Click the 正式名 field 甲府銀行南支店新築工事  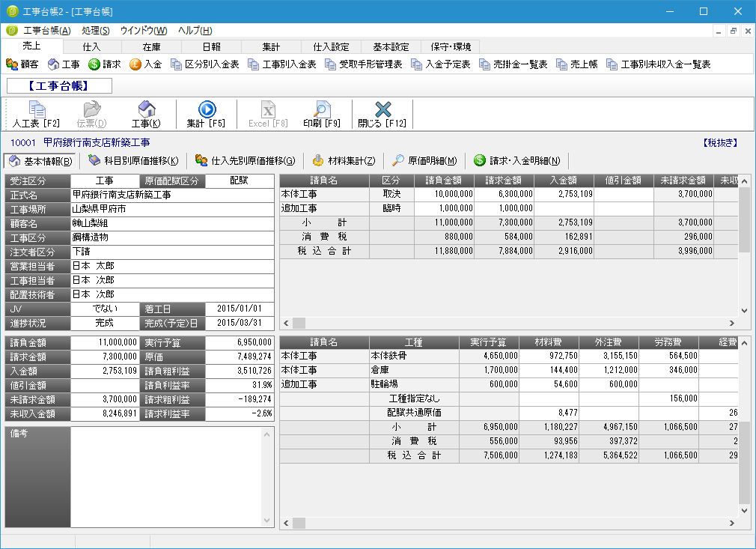tap(172, 195)
